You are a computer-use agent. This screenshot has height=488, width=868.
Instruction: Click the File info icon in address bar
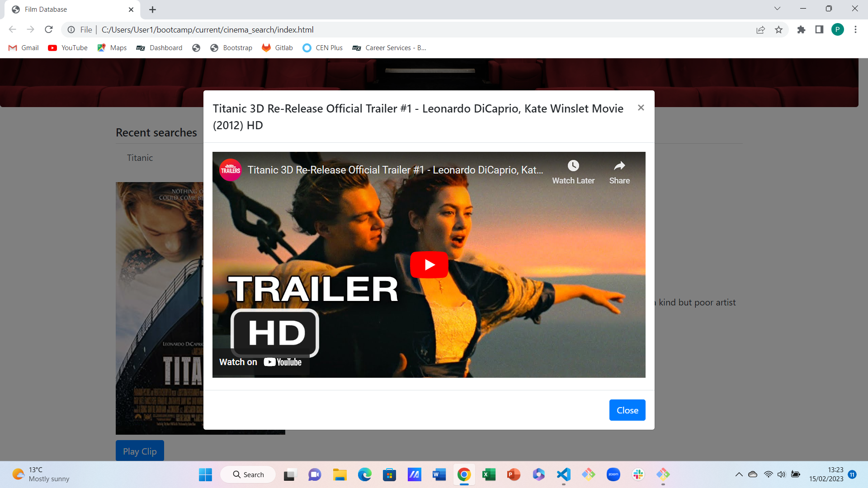(x=71, y=30)
